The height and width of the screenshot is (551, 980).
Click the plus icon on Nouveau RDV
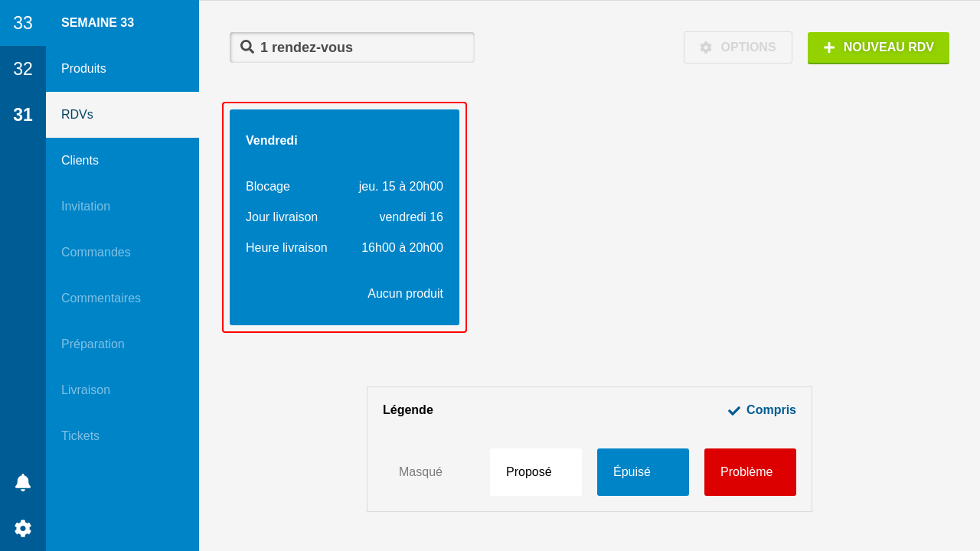[829, 47]
